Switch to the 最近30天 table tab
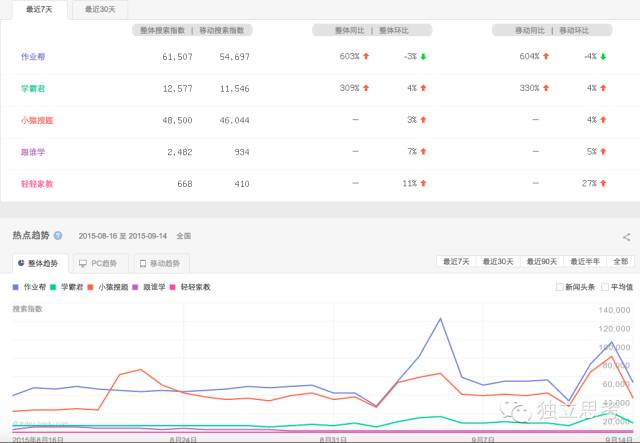This screenshot has height=443, width=640. tap(99, 9)
